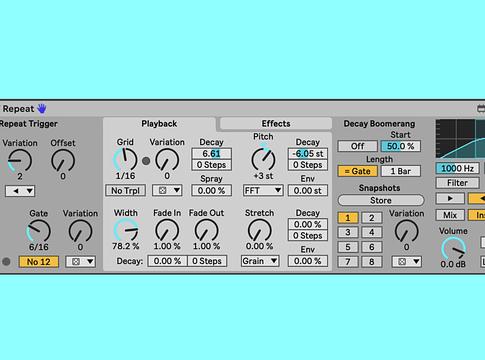This screenshot has width=485, height=360.
Task: Click the play arrow button under Filter
Action: pos(450,199)
